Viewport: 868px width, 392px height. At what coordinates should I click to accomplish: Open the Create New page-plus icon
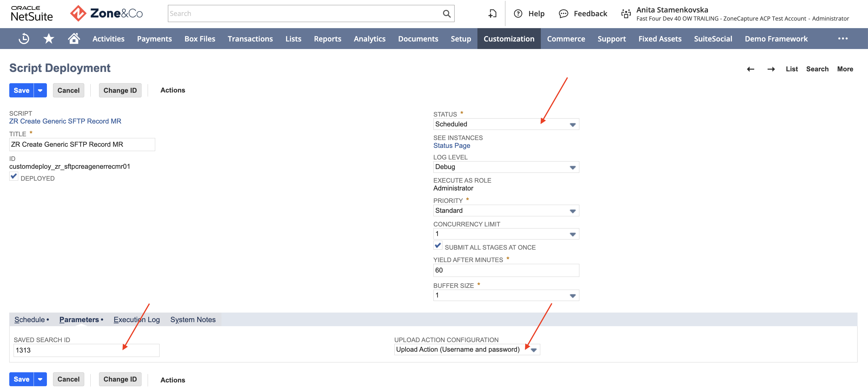tap(492, 14)
